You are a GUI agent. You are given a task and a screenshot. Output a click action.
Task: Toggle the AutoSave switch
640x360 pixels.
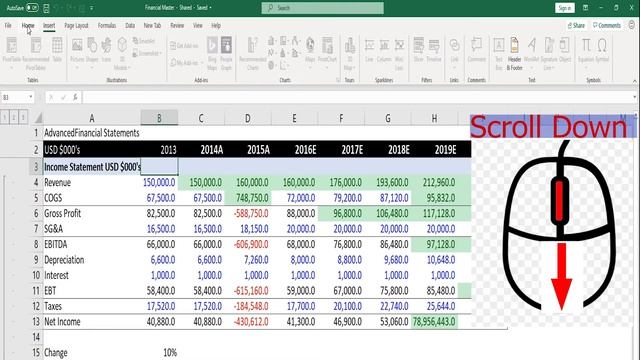[x=32, y=8]
